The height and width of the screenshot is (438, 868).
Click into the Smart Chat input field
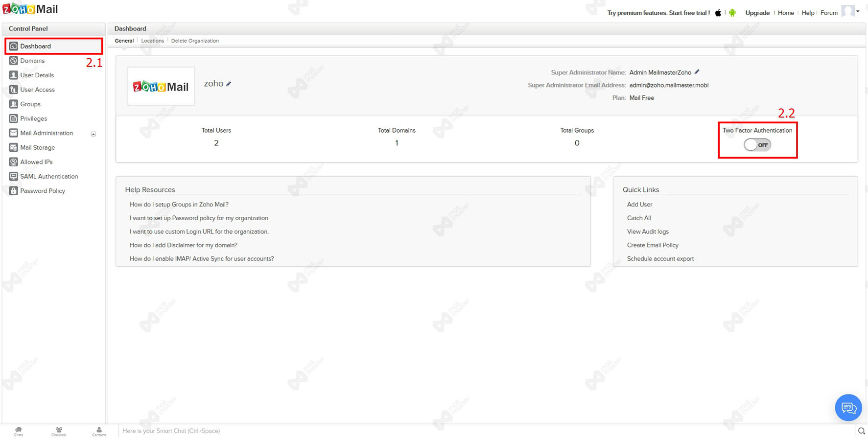[x=487, y=431]
